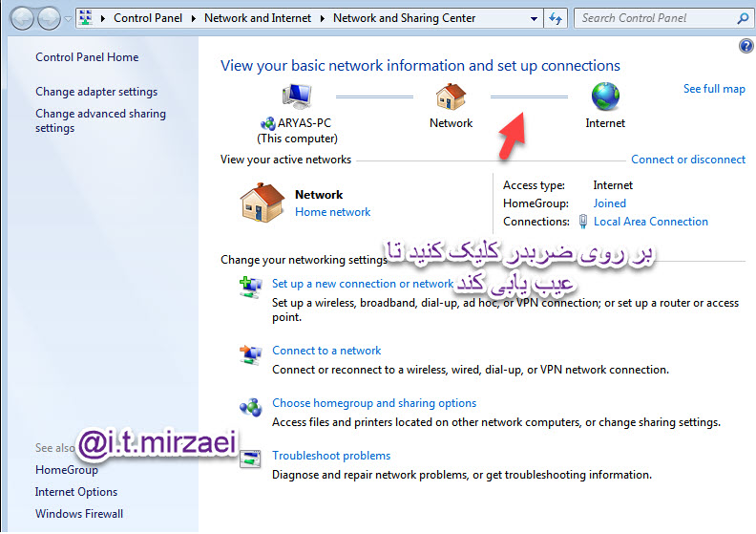Open Change adapter settings

96,92
